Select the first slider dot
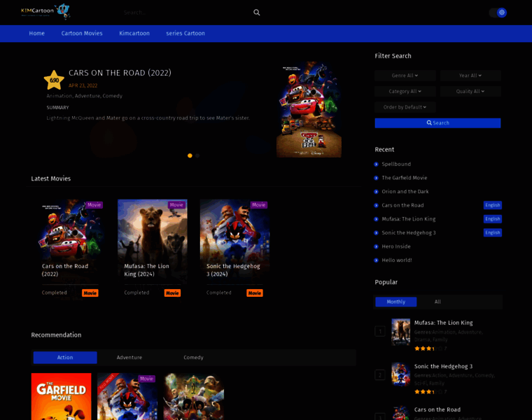This screenshot has width=532, height=420. pos(190,155)
